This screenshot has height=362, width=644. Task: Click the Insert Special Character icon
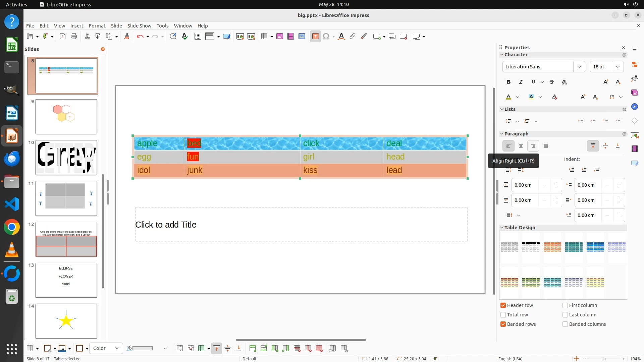coord(326,37)
